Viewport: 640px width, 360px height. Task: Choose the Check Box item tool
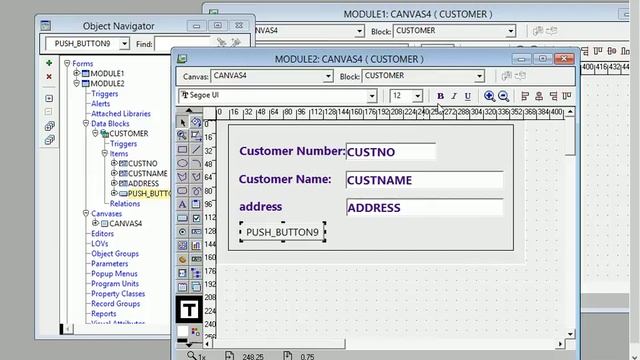click(196, 218)
